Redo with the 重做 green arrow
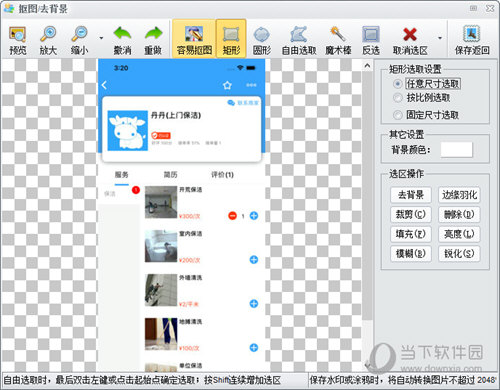500x390 pixels. [153, 40]
